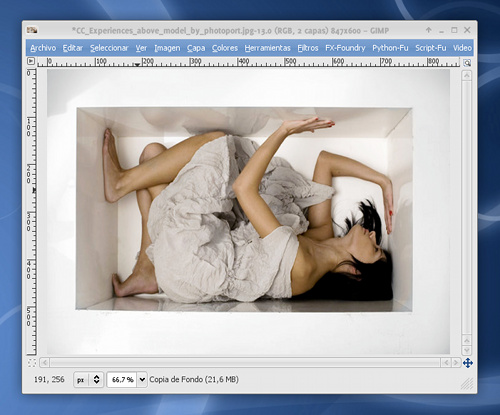Screen dimensions: 500x415
Task: Open the Herramientas menu
Action: point(267,48)
